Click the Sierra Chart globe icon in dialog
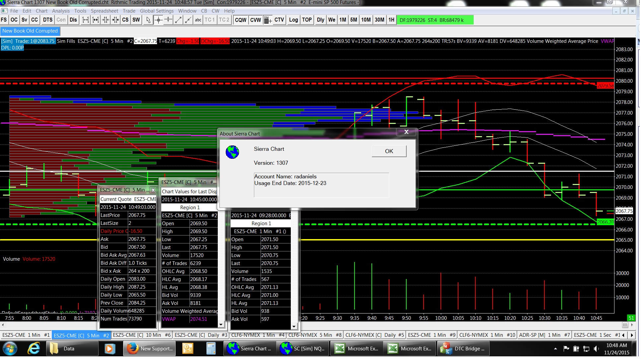644x360 pixels. (232, 152)
